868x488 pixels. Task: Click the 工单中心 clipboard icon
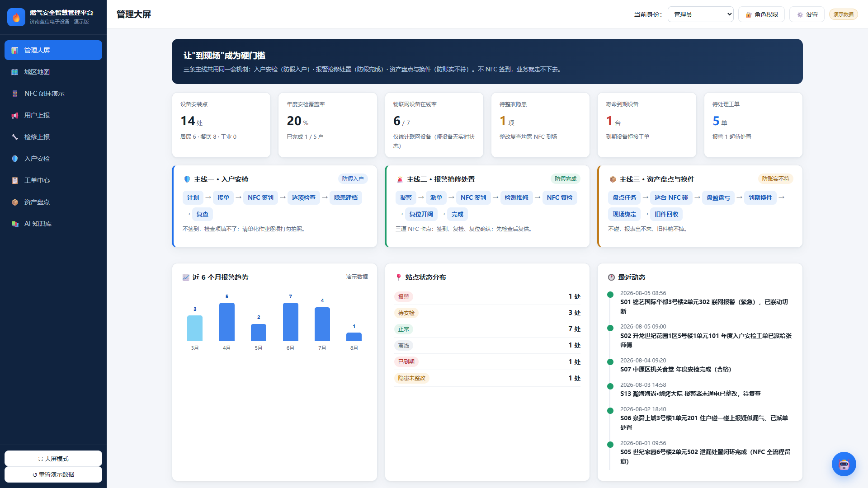pos(15,180)
